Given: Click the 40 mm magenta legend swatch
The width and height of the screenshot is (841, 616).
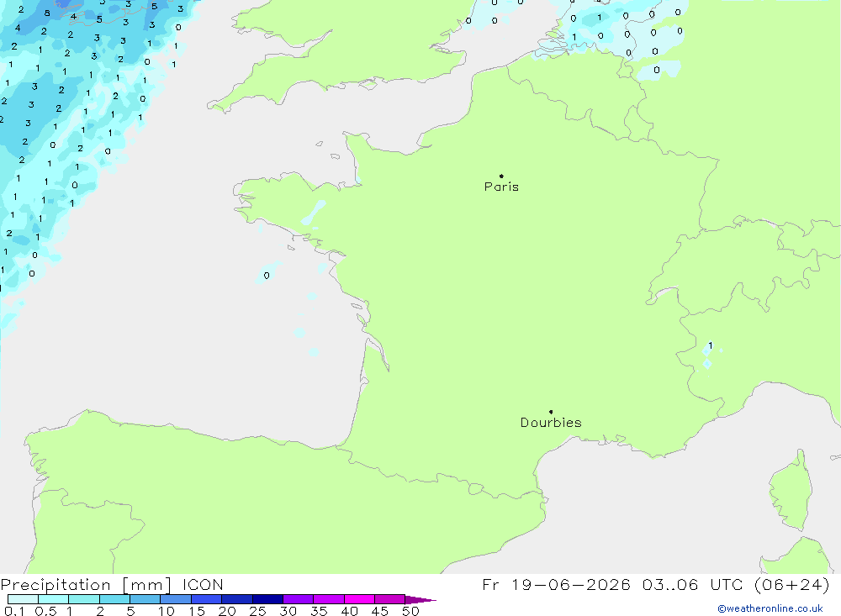Looking at the screenshot, I should (359, 599).
